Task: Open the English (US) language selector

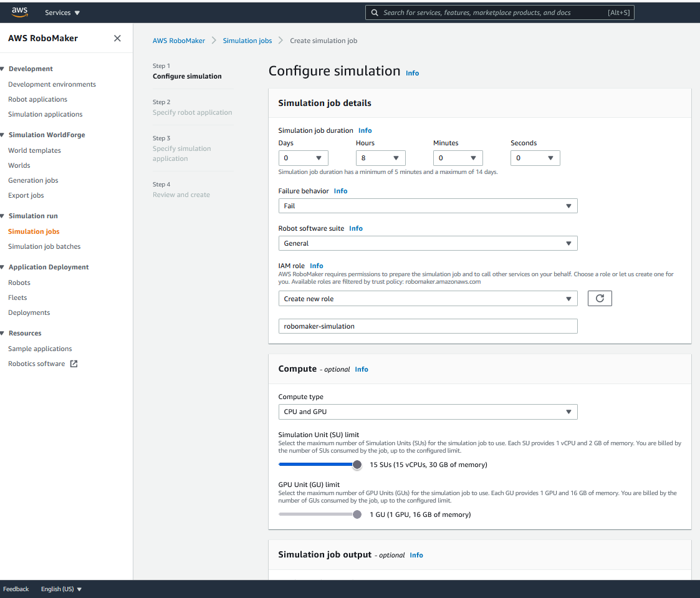Action: (61, 589)
